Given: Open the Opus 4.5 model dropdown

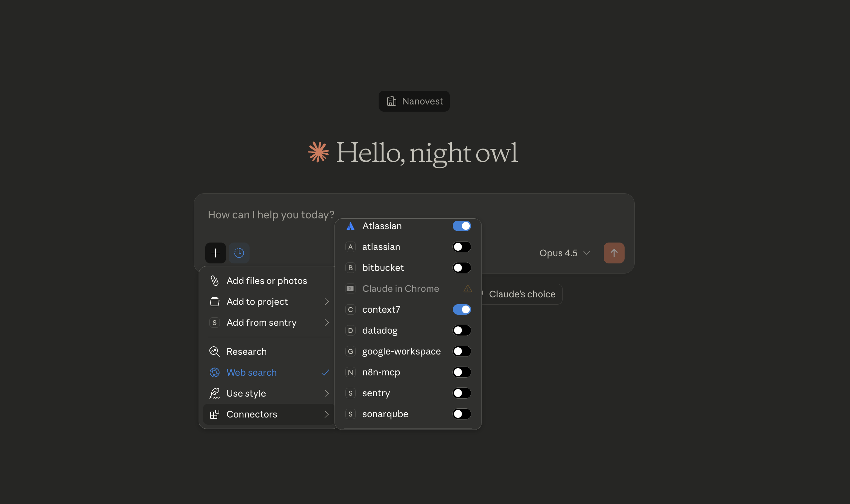Looking at the screenshot, I should [564, 253].
